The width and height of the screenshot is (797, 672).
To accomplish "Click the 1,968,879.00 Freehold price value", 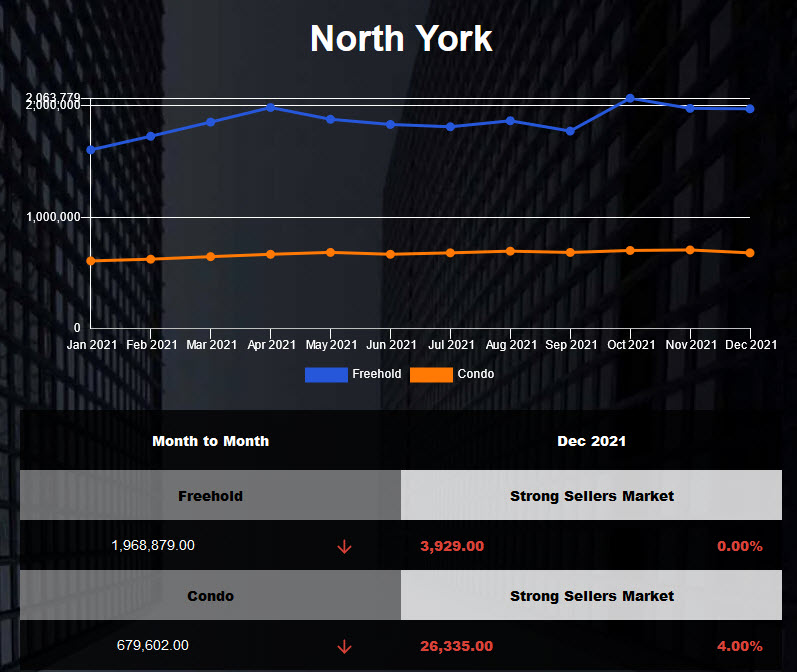I will (153, 546).
